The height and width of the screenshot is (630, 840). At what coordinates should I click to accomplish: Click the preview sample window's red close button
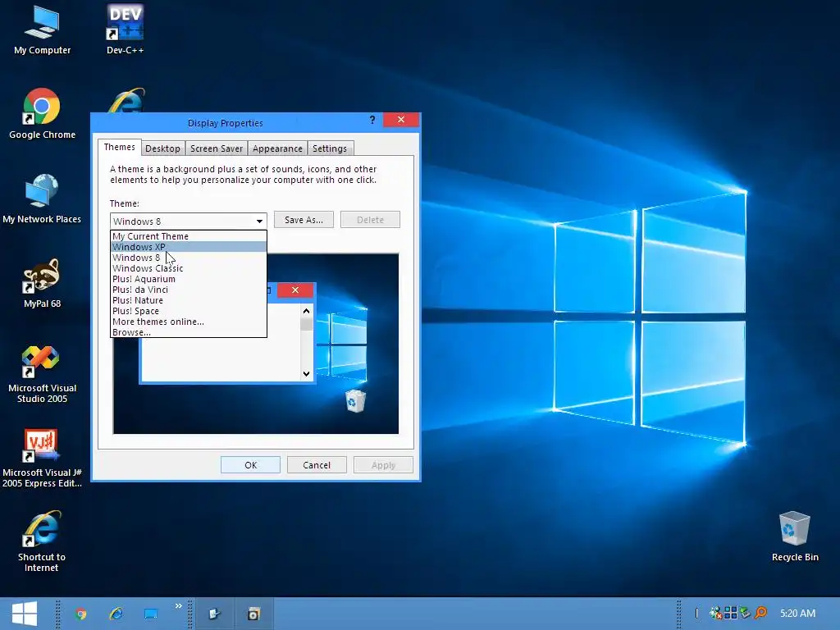click(x=295, y=290)
